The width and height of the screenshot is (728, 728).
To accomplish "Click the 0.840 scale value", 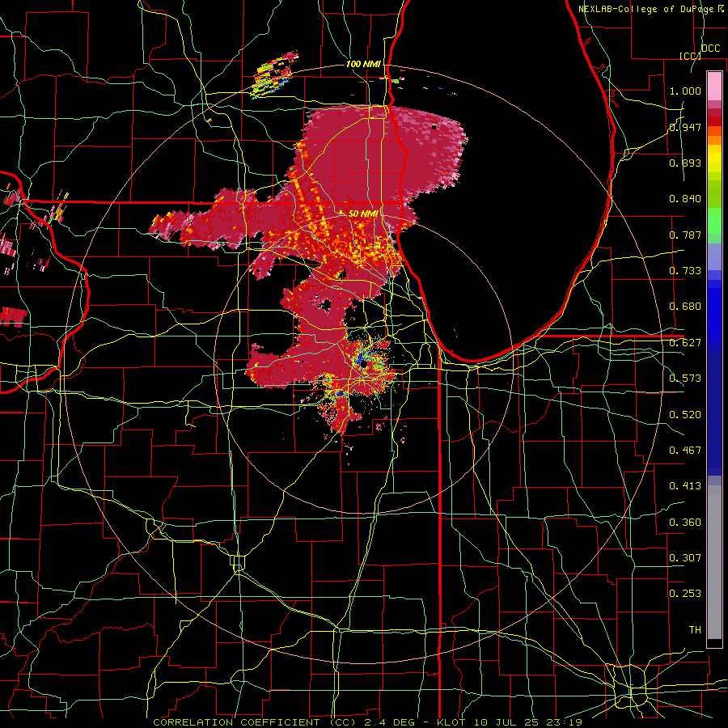I will [x=685, y=199].
